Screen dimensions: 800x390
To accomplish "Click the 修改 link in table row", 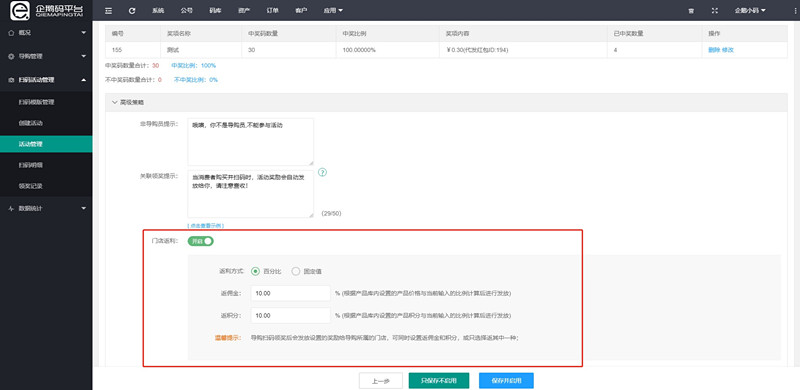I will pyautogui.click(x=728, y=50).
